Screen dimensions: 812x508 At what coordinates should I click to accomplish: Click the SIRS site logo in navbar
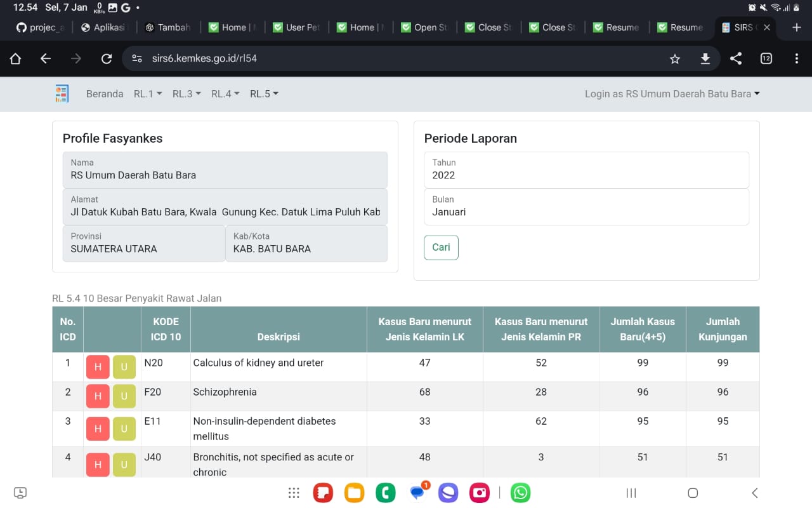[x=62, y=94]
